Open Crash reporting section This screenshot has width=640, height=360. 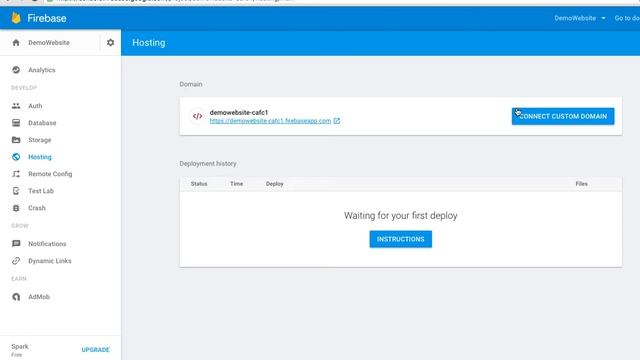coord(37,208)
